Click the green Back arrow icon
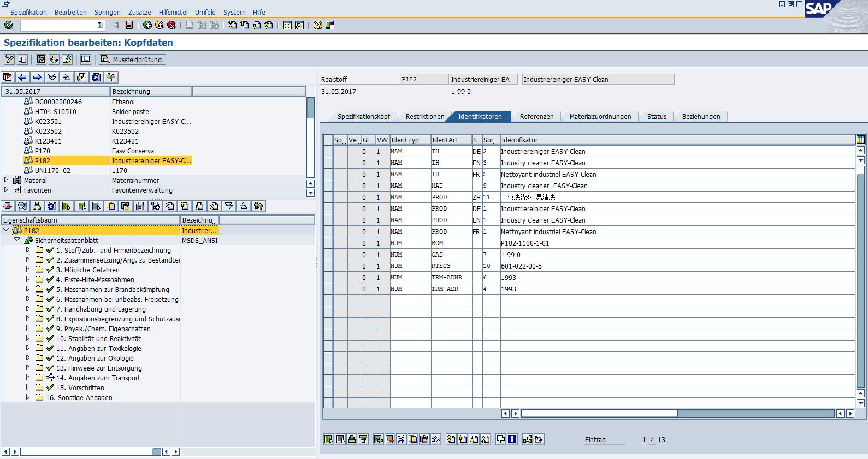 tap(147, 25)
